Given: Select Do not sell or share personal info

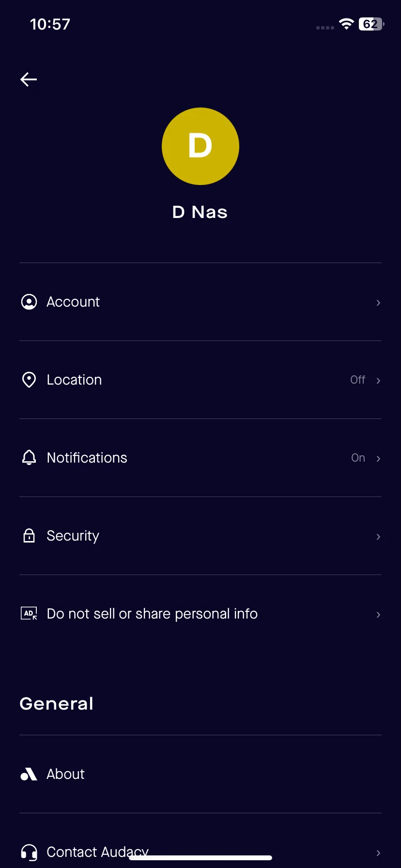Looking at the screenshot, I should point(200,614).
